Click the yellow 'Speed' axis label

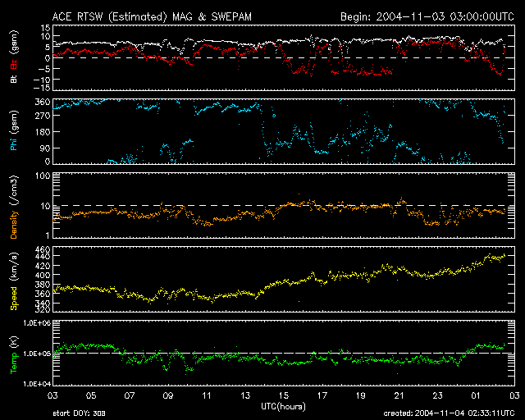[x=14, y=299]
